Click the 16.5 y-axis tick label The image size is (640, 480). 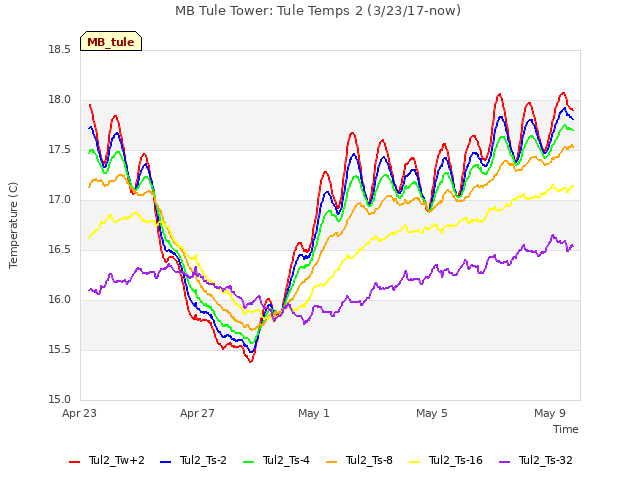coord(60,250)
